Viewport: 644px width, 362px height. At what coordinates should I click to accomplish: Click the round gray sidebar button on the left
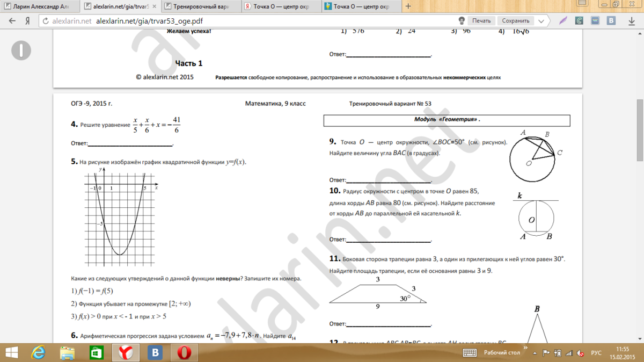click(21, 50)
